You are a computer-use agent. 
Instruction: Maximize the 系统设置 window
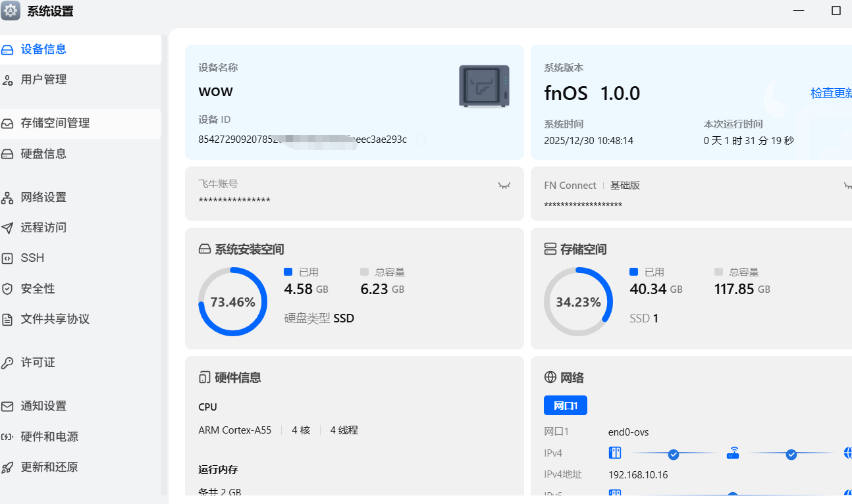pos(836,11)
